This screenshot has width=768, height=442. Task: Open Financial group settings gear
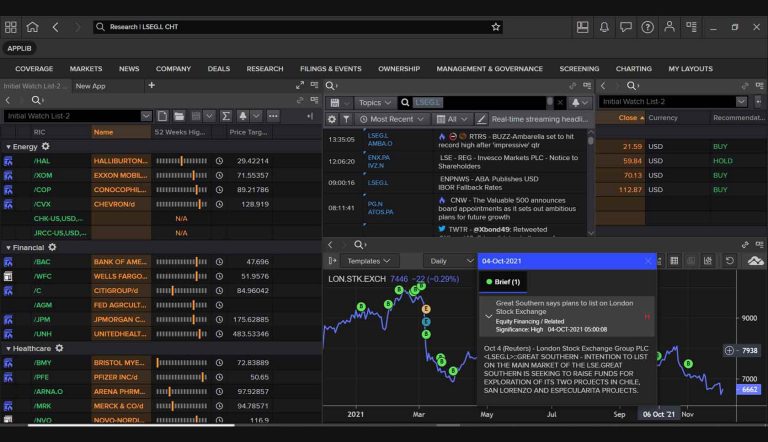click(x=52, y=247)
